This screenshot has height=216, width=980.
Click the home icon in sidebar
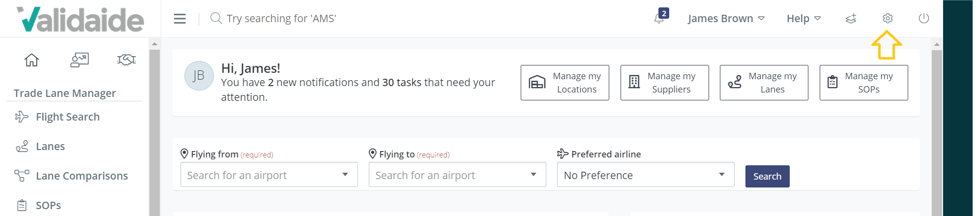(31, 60)
